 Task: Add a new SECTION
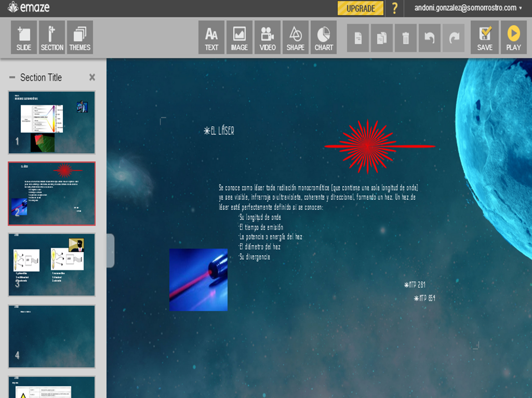(x=52, y=37)
